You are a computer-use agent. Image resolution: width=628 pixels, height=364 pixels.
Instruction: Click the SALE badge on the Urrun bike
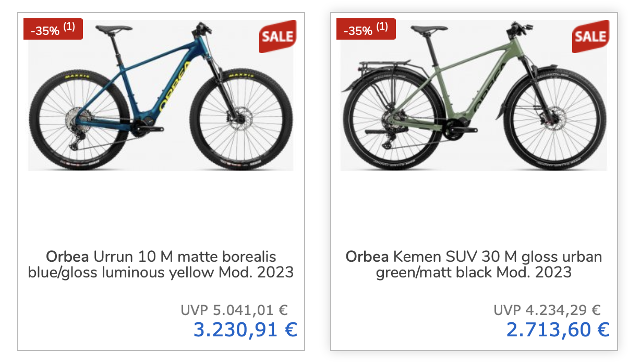pos(277,36)
